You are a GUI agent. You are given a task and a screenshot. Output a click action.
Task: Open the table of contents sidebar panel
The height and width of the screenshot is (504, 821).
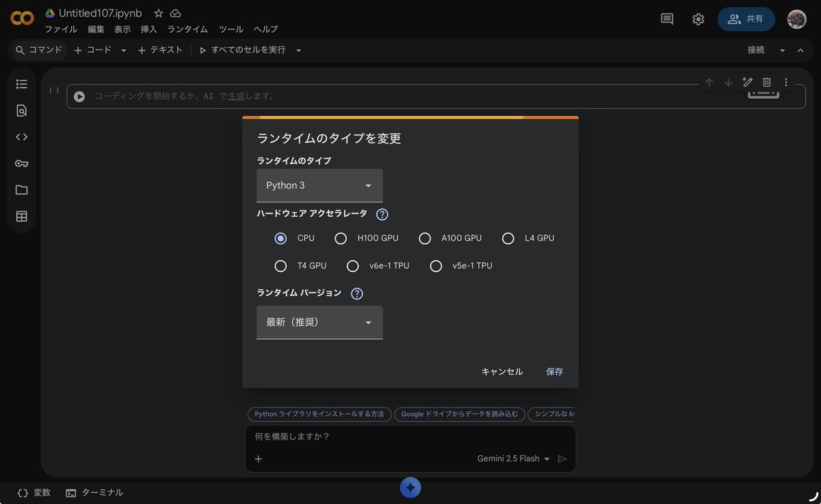(21, 83)
